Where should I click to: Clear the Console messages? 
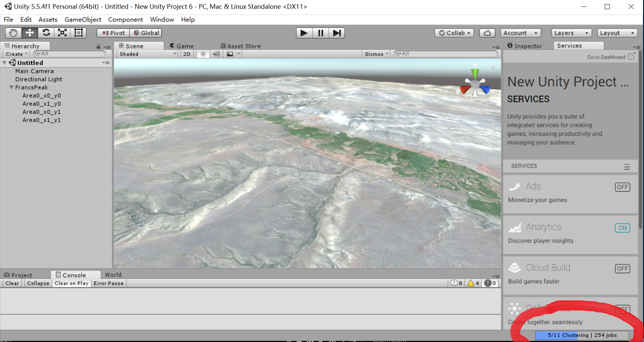(12, 283)
